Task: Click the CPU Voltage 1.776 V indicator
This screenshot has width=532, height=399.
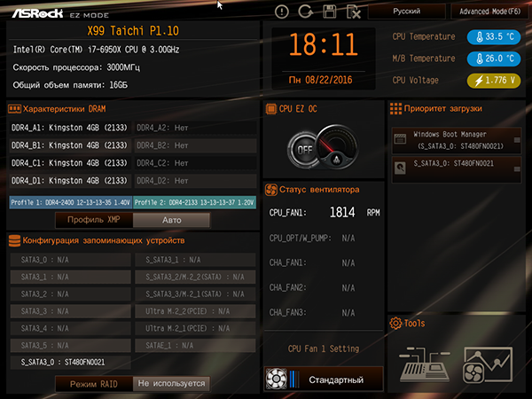Action: (x=494, y=81)
